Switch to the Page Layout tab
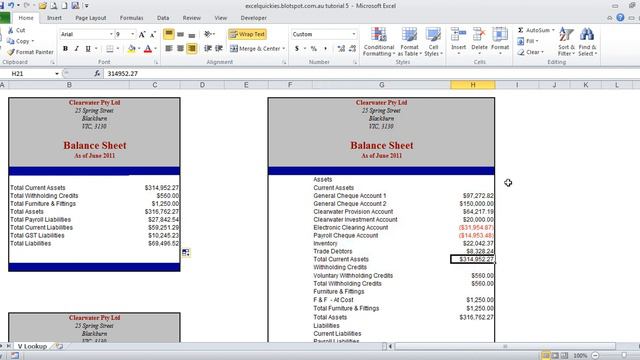This screenshot has height=360, width=640. (91, 18)
